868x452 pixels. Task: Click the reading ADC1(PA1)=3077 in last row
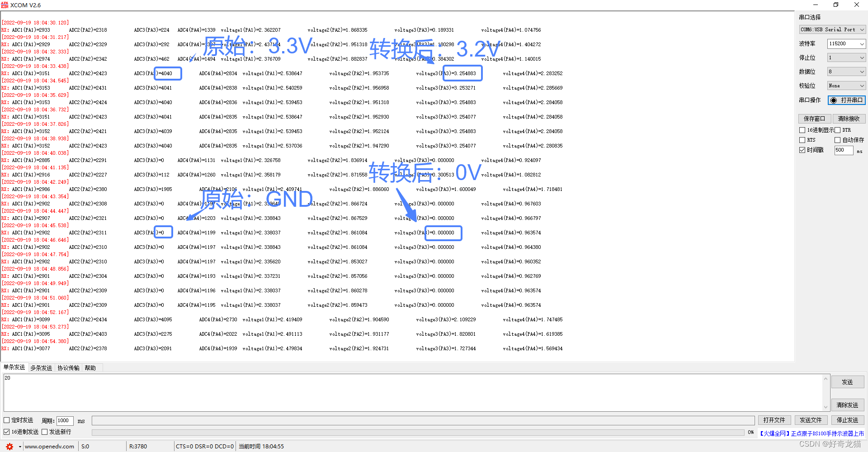31,348
